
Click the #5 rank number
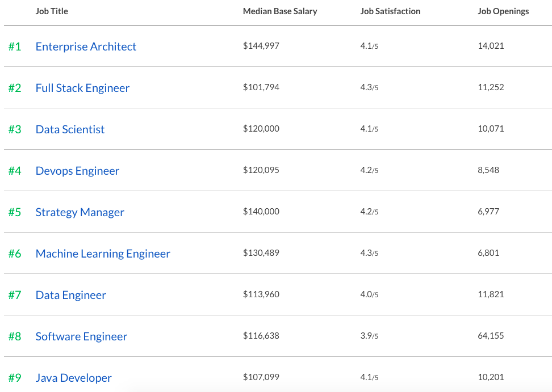tap(15, 212)
